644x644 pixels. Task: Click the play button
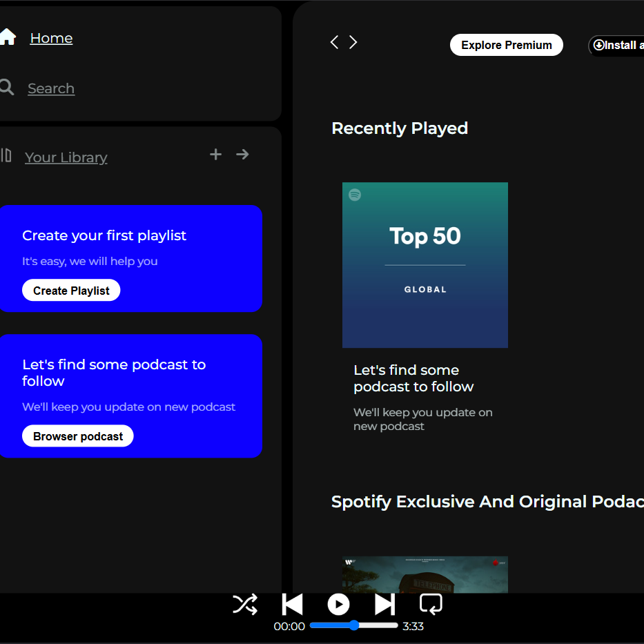click(338, 604)
